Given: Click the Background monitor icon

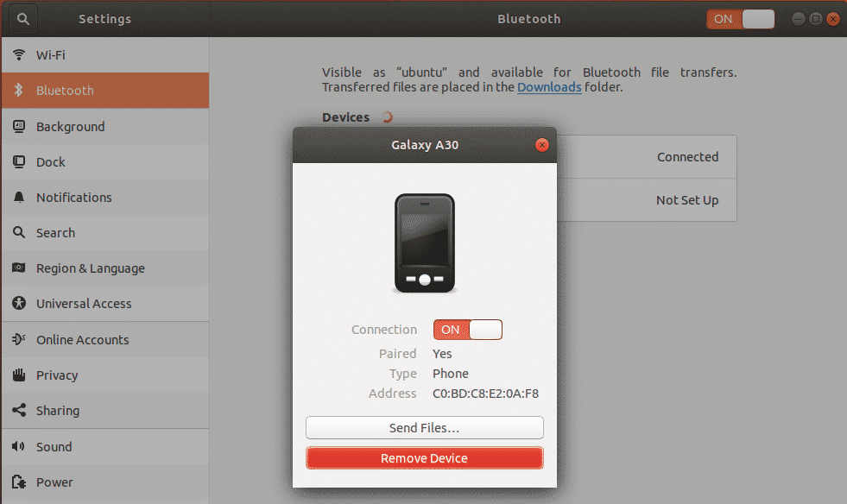Looking at the screenshot, I should coord(19,126).
